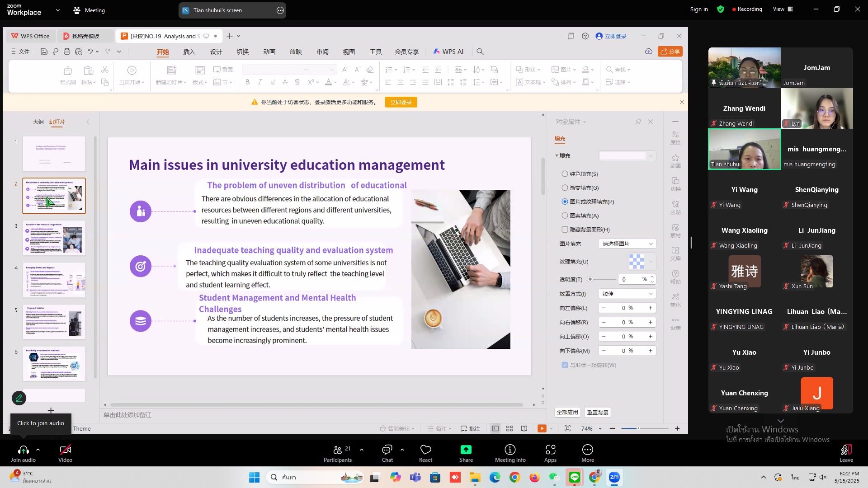The width and height of the screenshot is (868, 488).
Task: Collapse the slide thumbnail panel chevron
Action: [x=88, y=122]
